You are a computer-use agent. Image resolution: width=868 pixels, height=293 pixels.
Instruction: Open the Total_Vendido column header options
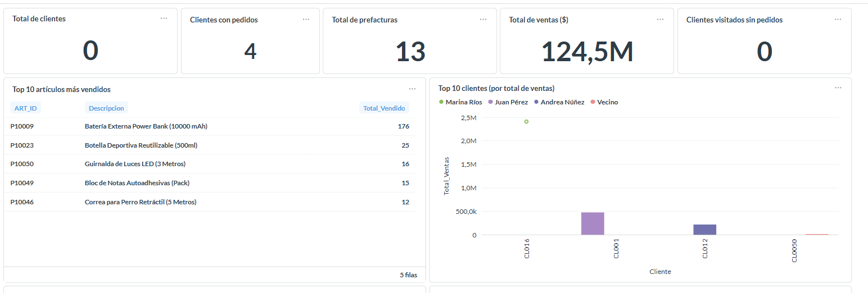385,108
